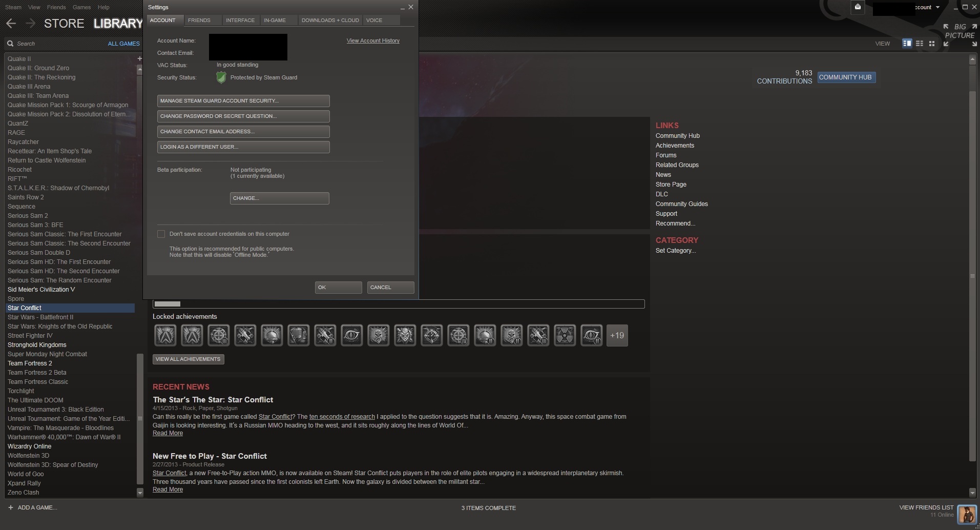Open the View menu
Screen dimensions: 980x530
coord(34,7)
